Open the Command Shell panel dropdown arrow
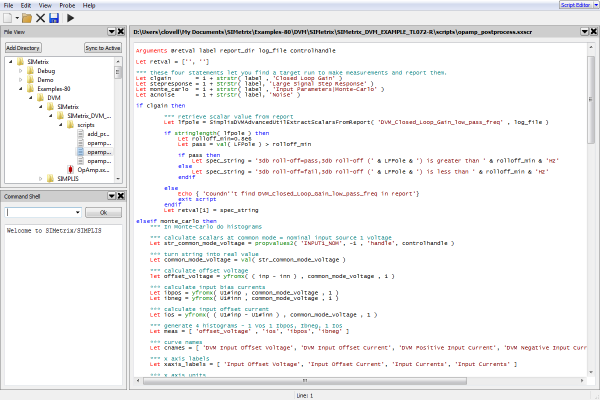Viewport: 600px width, 400px height. [112, 196]
